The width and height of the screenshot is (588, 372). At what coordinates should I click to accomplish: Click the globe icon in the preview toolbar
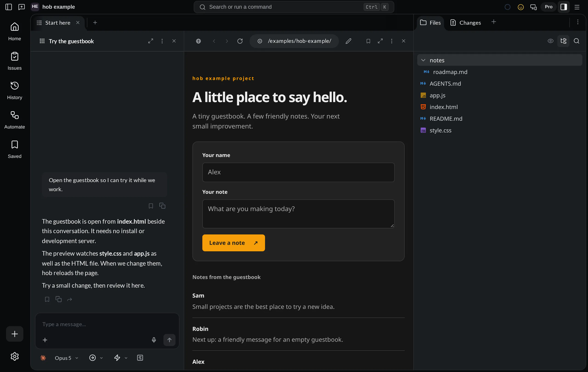click(198, 41)
